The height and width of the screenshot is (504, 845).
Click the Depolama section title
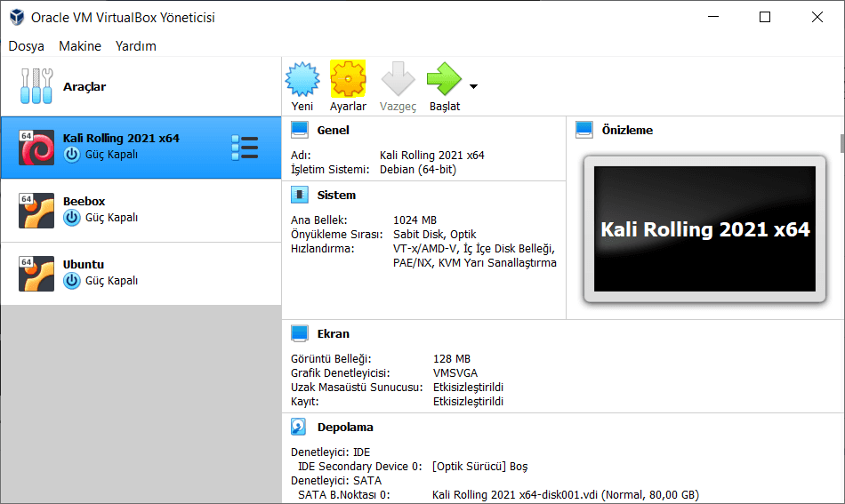[x=344, y=427]
